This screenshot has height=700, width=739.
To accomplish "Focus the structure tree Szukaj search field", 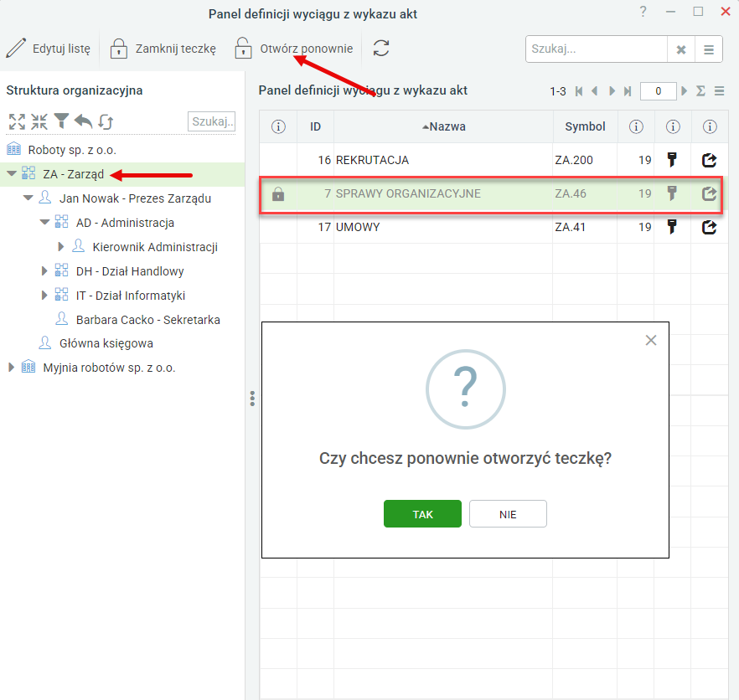I will click(211, 121).
